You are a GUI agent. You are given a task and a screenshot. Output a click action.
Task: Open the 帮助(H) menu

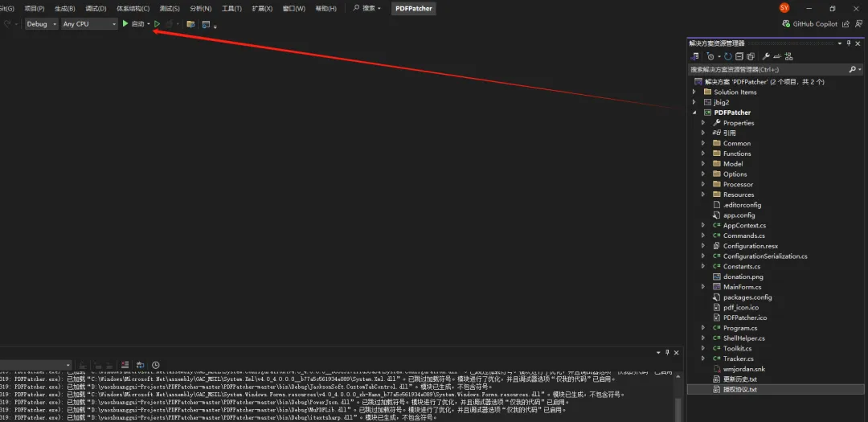coord(325,8)
